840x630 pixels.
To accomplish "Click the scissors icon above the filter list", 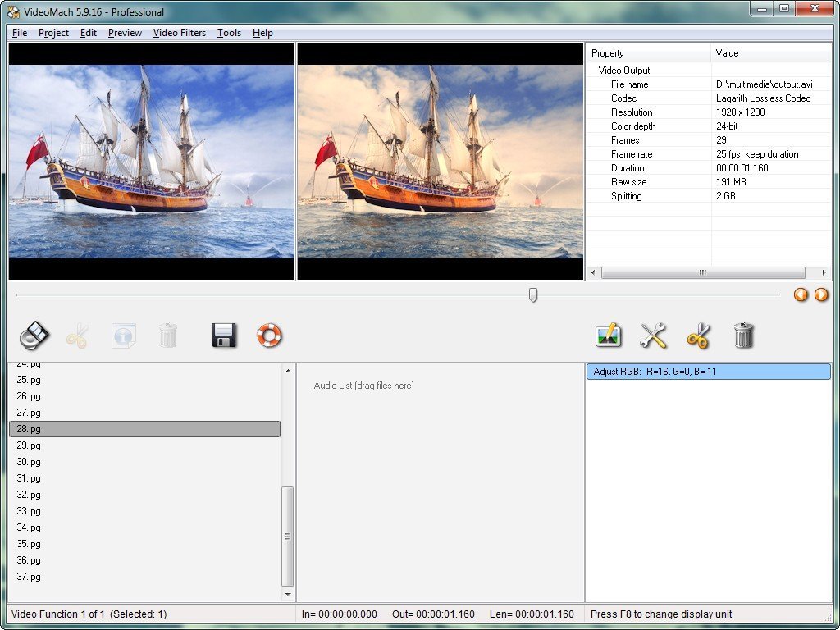I will 698,335.
